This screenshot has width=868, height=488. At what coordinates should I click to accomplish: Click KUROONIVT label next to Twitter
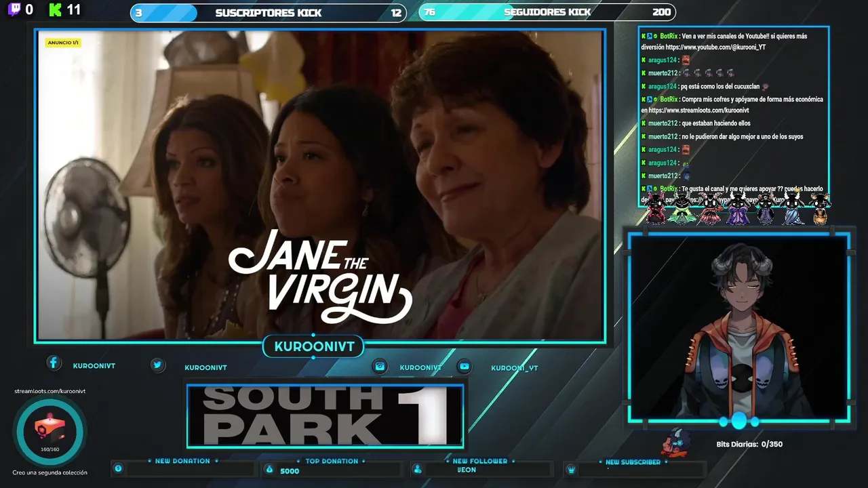pyautogui.click(x=206, y=368)
